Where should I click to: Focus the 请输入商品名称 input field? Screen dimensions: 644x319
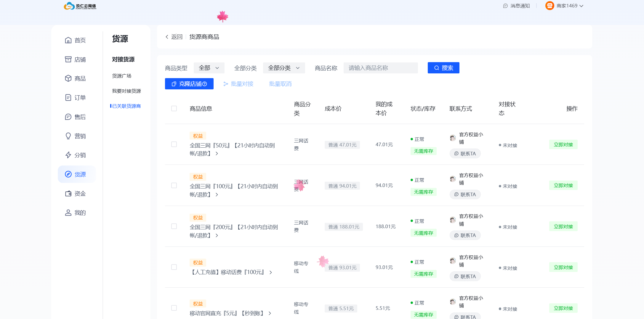point(381,68)
